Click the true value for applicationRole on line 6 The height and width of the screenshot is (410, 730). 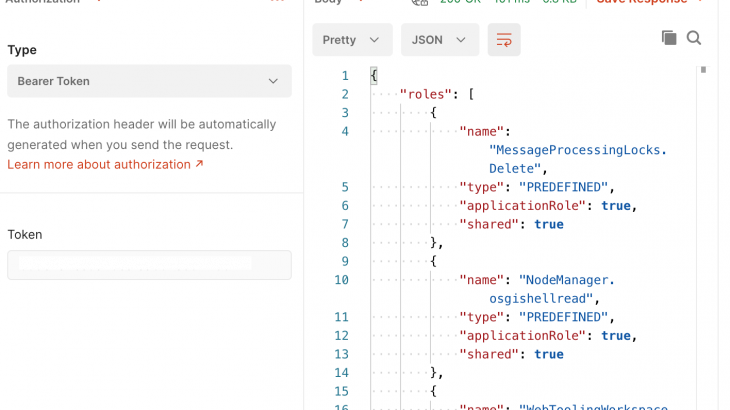coord(616,205)
